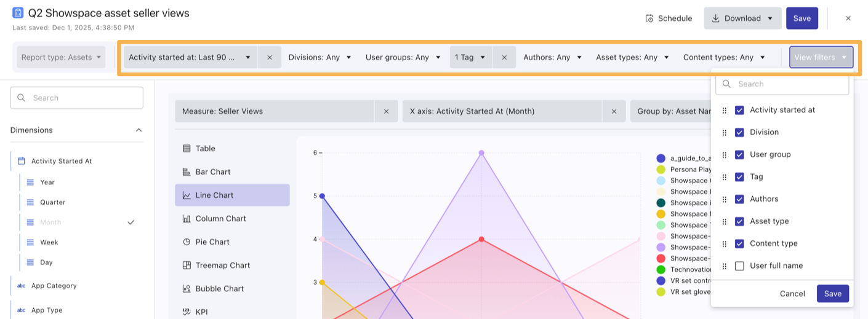Click drag handle beside Division filter

tap(724, 133)
